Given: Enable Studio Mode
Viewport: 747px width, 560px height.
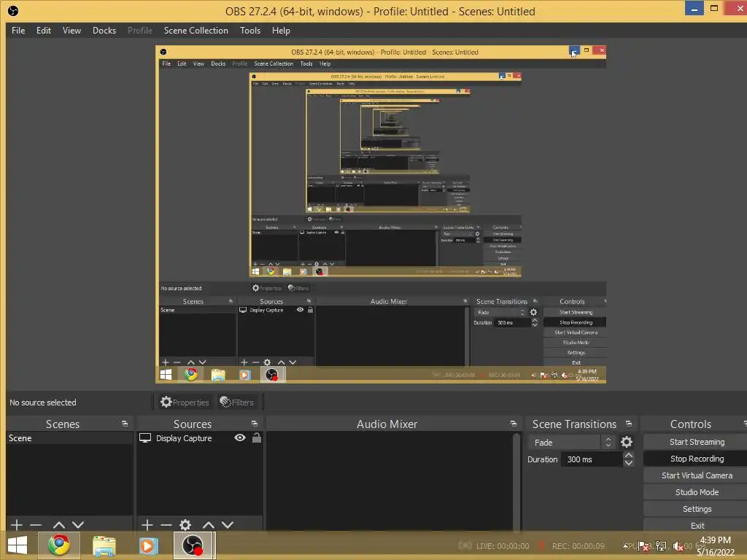Looking at the screenshot, I should [697, 492].
